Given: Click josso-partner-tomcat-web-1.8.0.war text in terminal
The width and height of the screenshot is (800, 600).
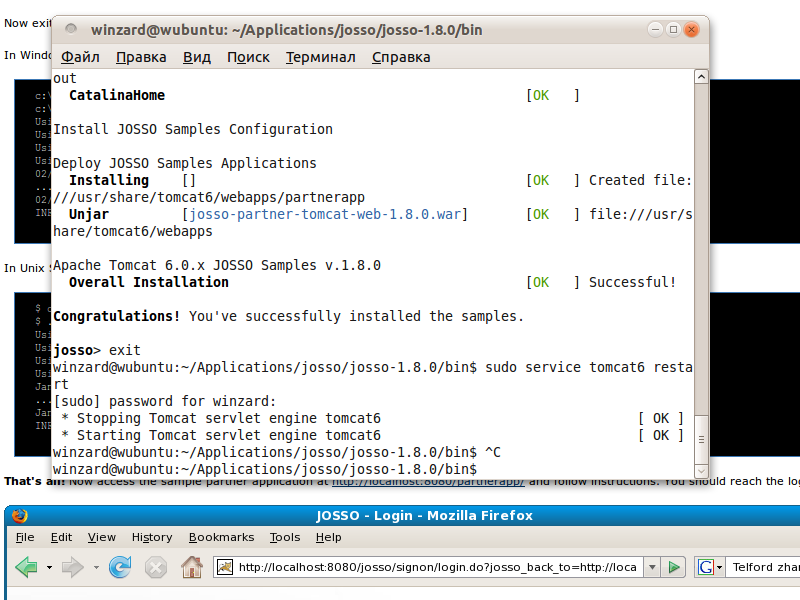Looking at the screenshot, I should click(325, 214).
